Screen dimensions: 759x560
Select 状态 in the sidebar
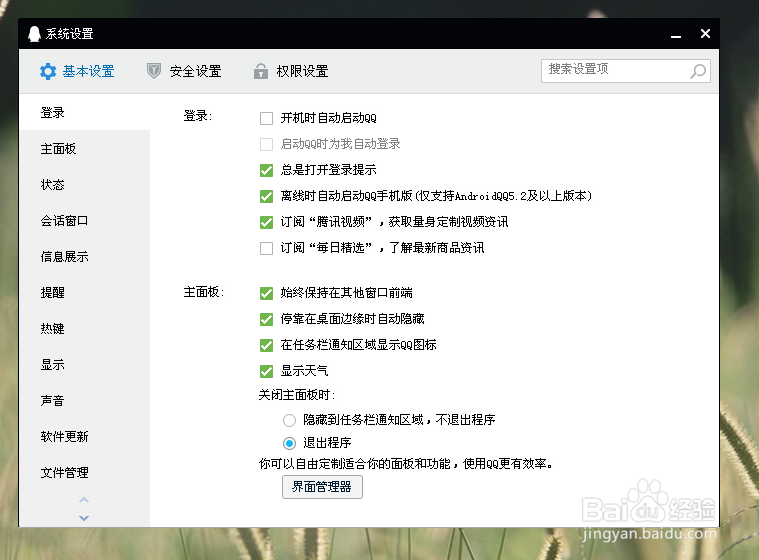point(84,184)
